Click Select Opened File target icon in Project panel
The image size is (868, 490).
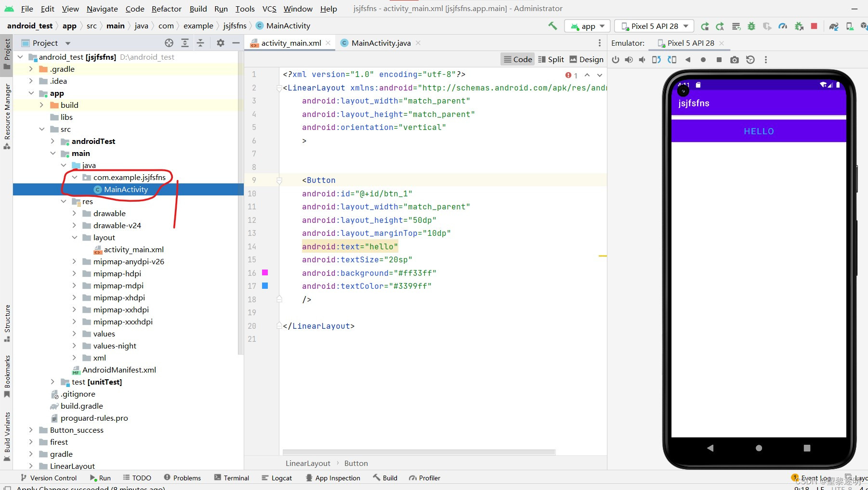(x=169, y=43)
